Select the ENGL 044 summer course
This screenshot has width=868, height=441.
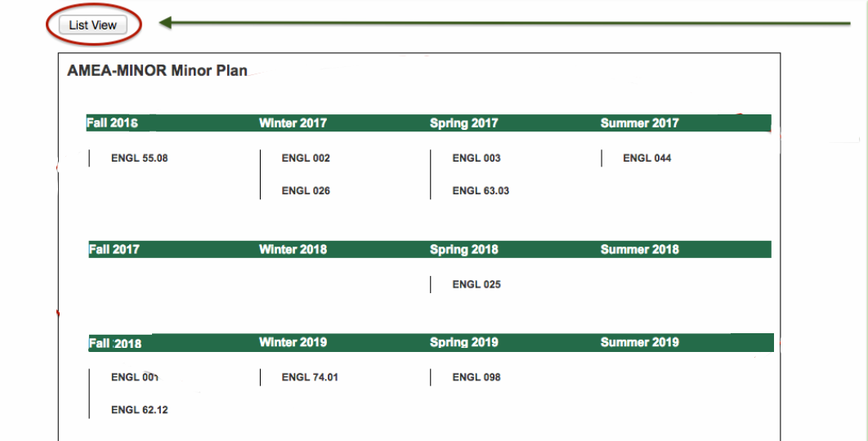(x=647, y=158)
